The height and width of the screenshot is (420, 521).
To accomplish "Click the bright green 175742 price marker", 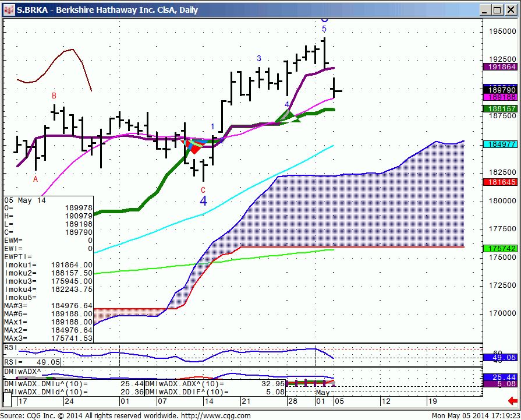I will (x=500, y=249).
